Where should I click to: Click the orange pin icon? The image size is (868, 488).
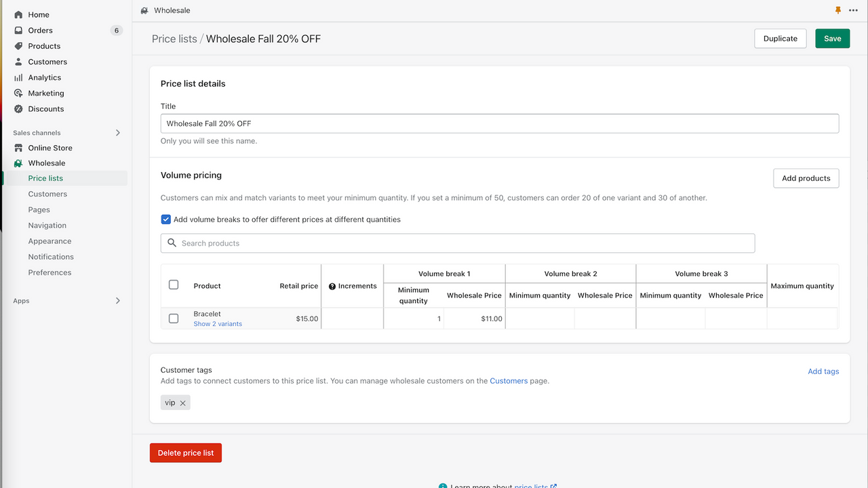[x=838, y=10]
